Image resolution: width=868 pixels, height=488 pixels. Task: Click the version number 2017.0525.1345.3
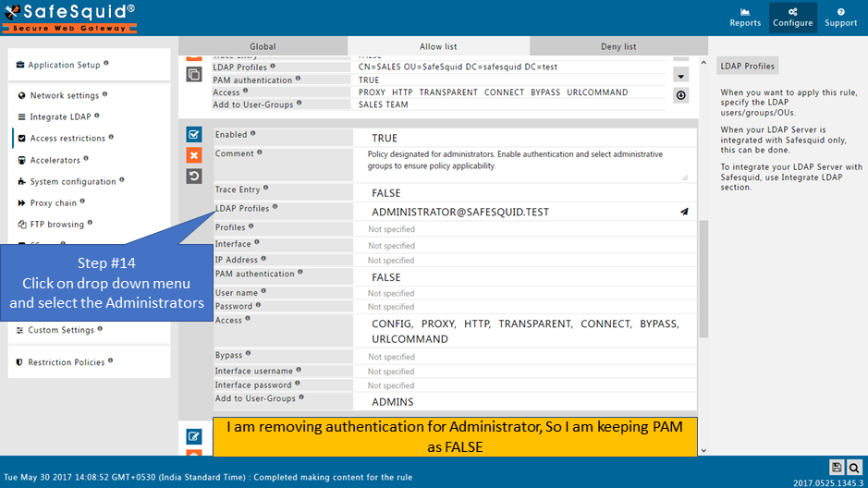tap(828, 483)
